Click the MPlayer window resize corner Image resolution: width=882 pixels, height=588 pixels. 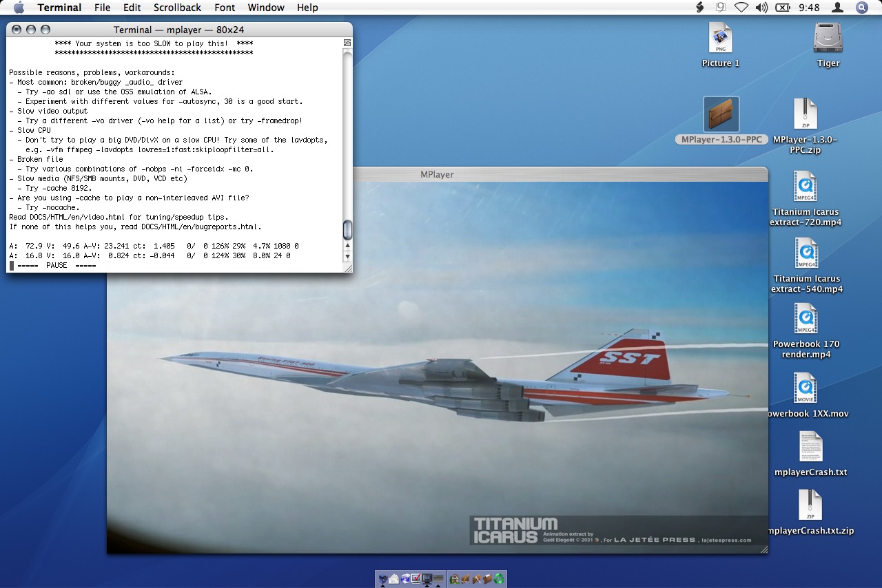coord(763,549)
